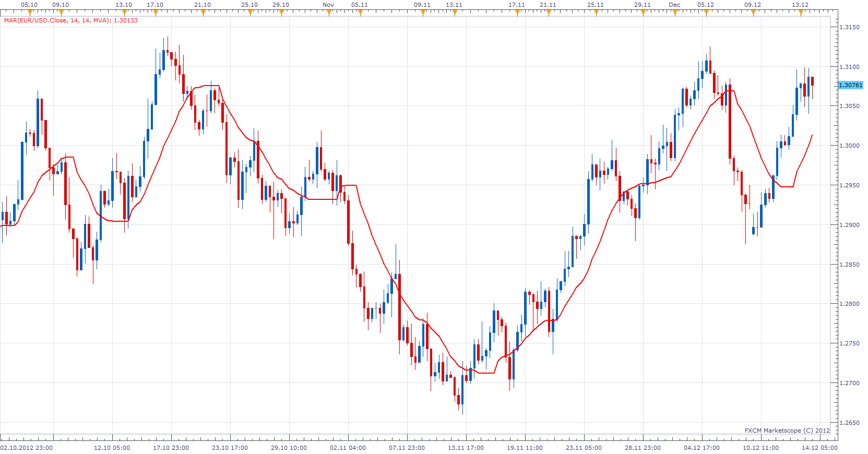The image size is (868, 454).
Task: Click the 1.3150 price axis label
Action: click(x=849, y=27)
